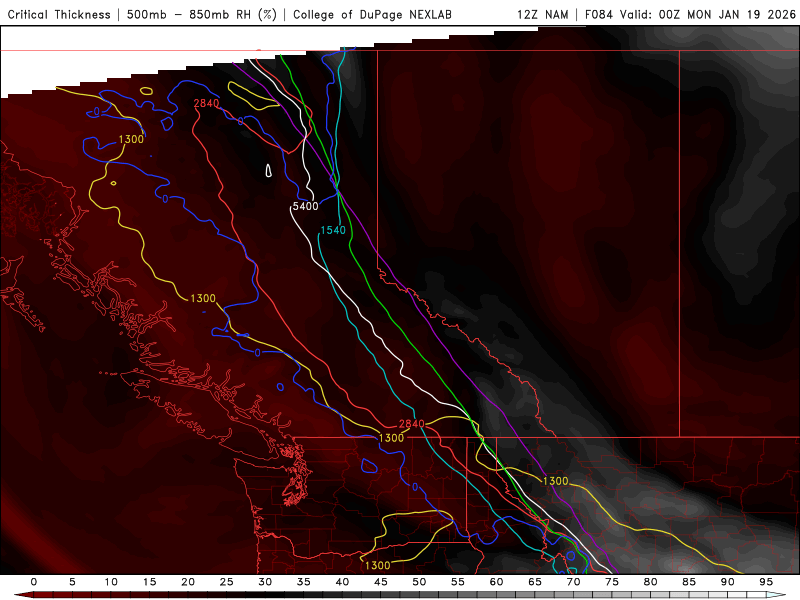
Task: Click the colorbar tick label '30'
Action: (265, 582)
